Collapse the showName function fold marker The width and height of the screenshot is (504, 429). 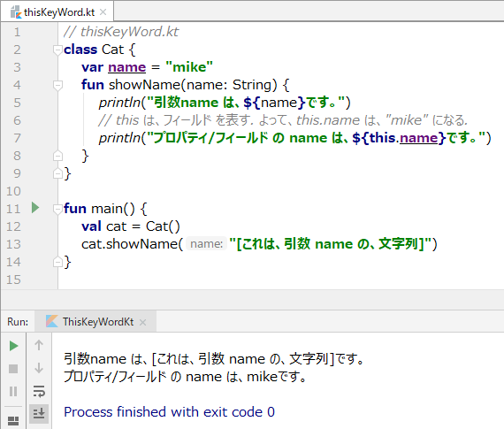click(x=57, y=86)
